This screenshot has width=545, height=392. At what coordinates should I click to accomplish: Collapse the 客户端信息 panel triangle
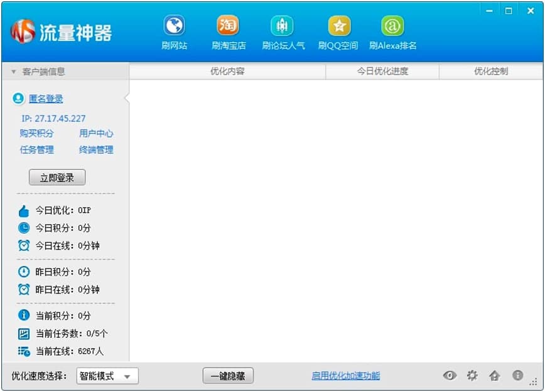[14, 72]
